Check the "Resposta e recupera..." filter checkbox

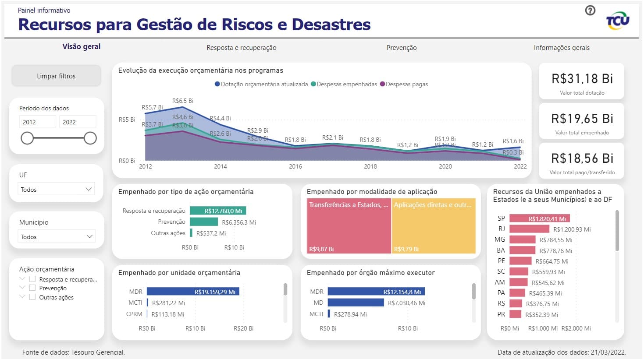(x=32, y=278)
